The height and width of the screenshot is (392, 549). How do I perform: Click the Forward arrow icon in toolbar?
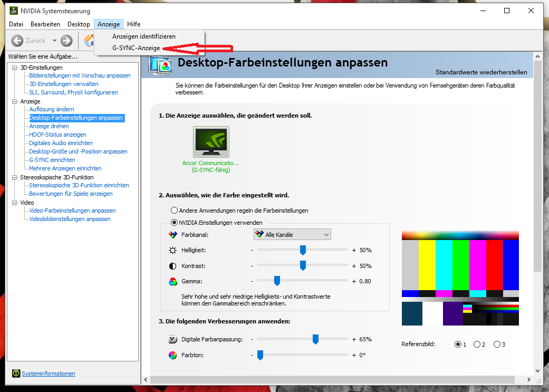[x=66, y=41]
